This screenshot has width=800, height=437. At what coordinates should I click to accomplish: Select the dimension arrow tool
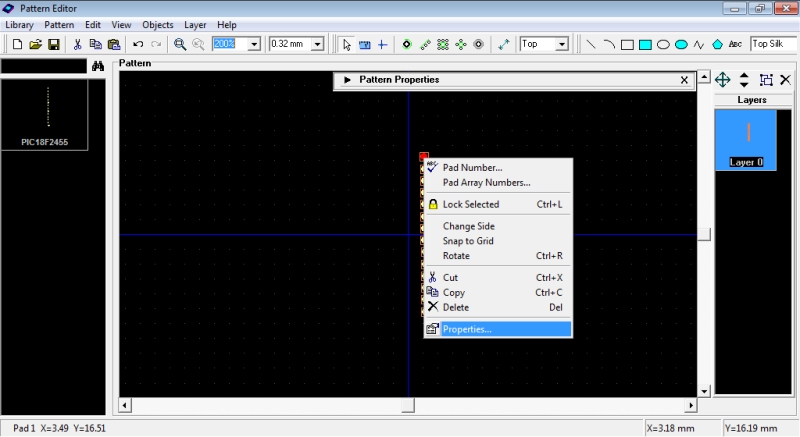[504, 44]
